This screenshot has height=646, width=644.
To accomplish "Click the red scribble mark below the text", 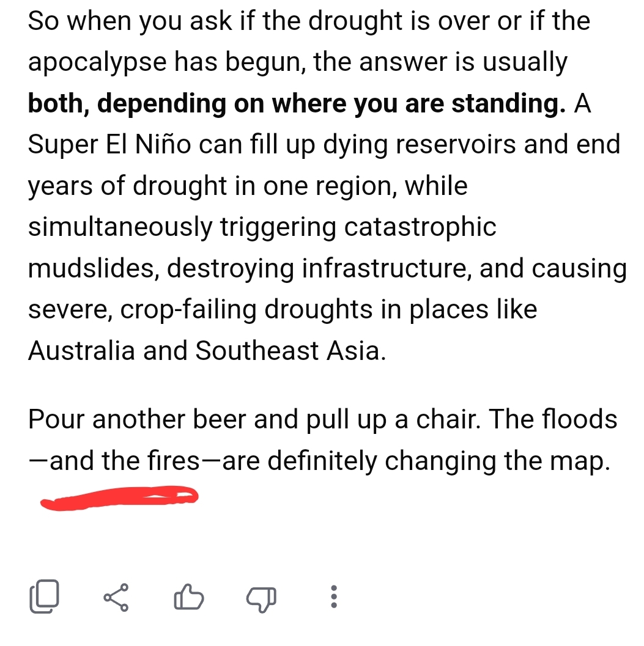I will [x=119, y=497].
